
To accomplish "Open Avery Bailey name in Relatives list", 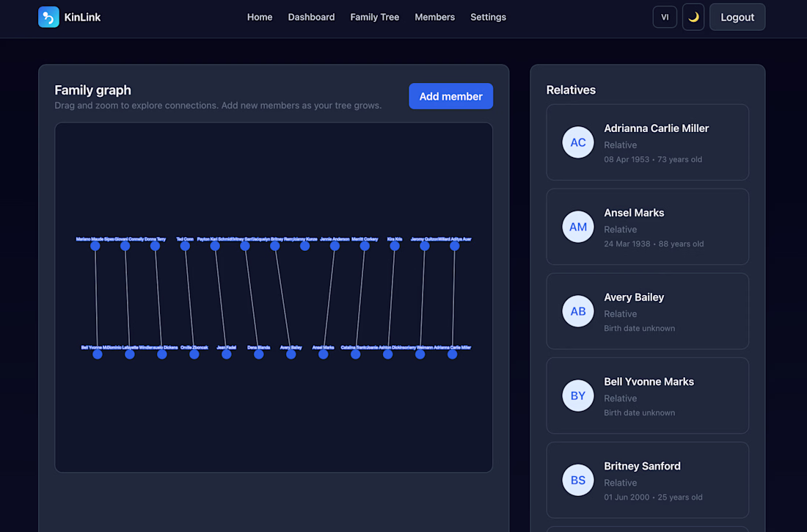I will (x=634, y=297).
